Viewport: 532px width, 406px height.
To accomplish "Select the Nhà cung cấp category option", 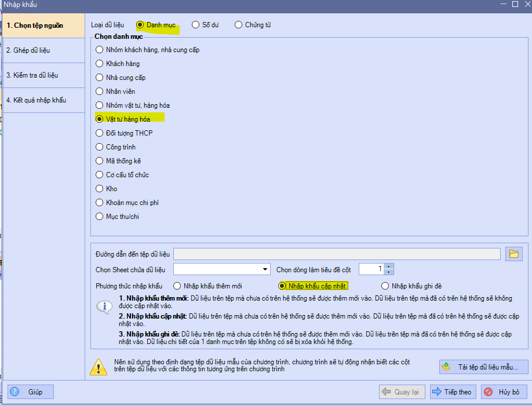I will [x=100, y=78].
